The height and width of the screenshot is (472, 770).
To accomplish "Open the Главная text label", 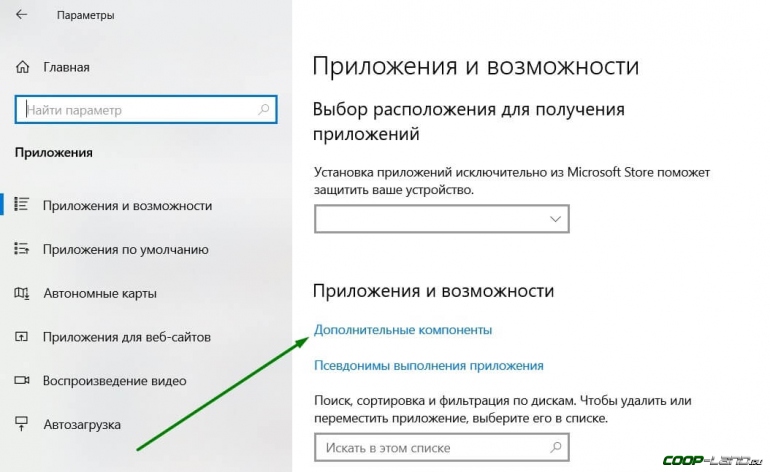I will point(66,68).
